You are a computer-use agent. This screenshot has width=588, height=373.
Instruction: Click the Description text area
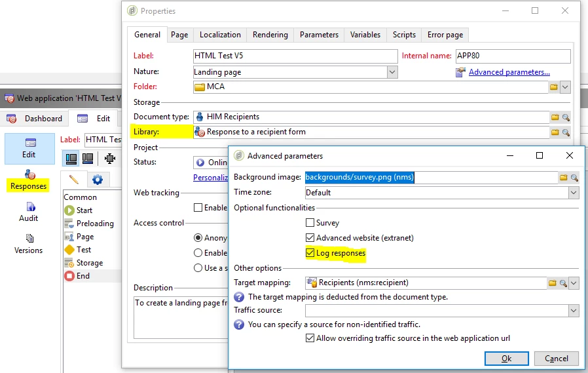[181, 317]
